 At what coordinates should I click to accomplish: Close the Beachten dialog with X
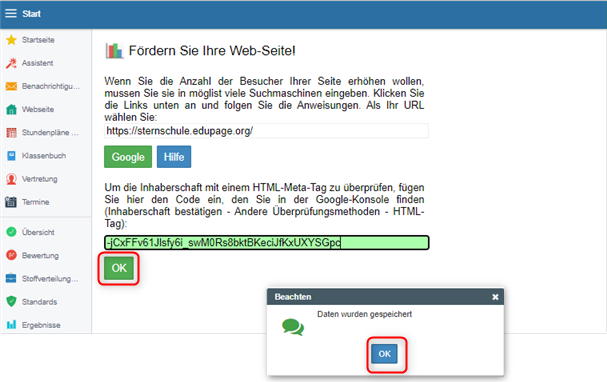click(495, 297)
